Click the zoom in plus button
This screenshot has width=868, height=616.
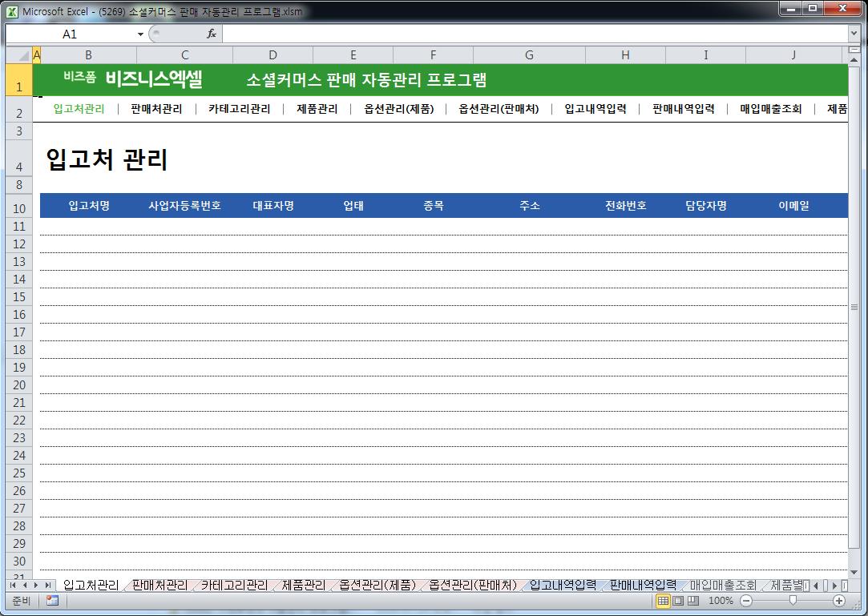point(839,601)
